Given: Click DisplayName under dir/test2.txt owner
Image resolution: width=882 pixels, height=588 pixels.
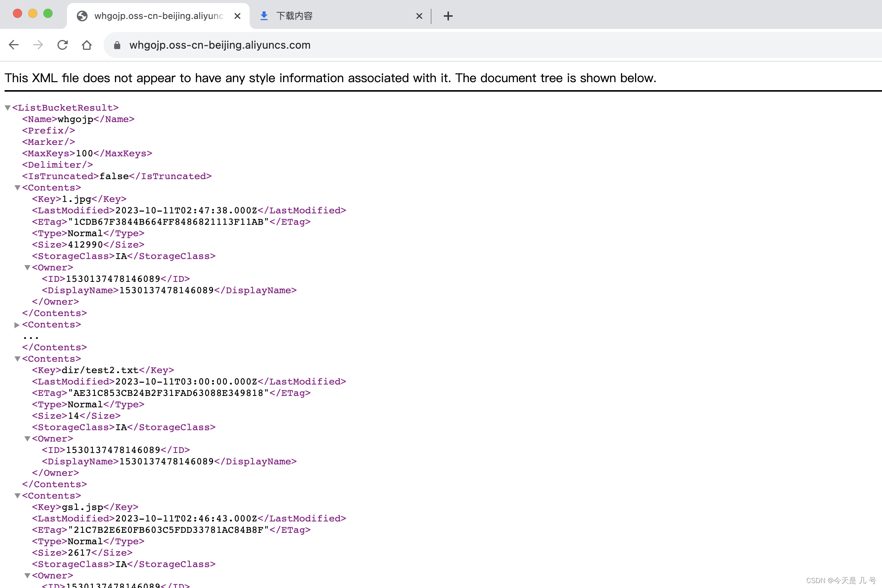Looking at the screenshot, I should point(167,462).
